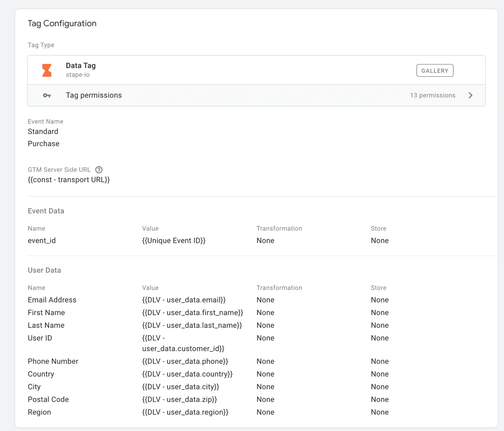Image resolution: width=504 pixels, height=431 pixels.
Task: Expand the 13 permissions chevron
Action: 471,95
